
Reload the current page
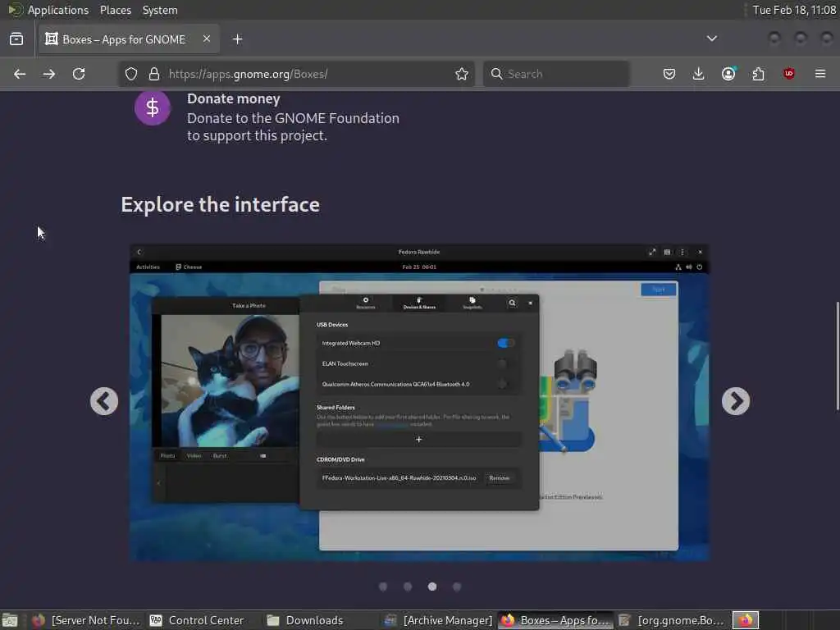pos(79,74)
